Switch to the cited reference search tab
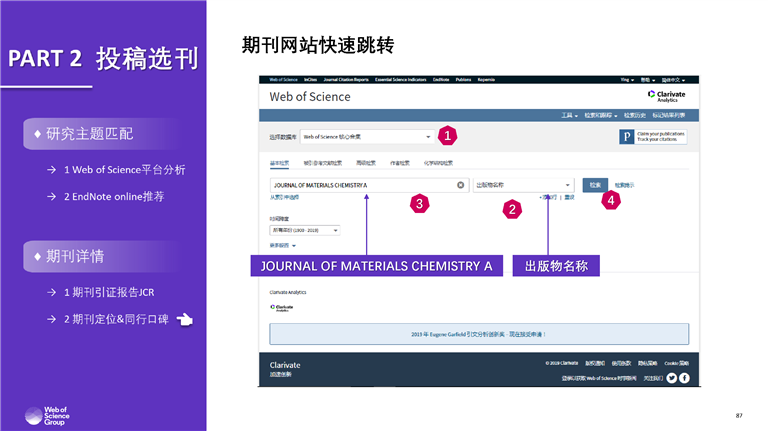 [x=322, y=163]
